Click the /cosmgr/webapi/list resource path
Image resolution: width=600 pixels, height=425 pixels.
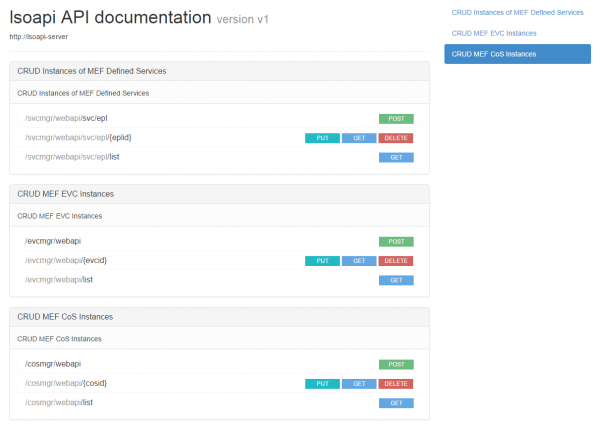click(59, 402)
